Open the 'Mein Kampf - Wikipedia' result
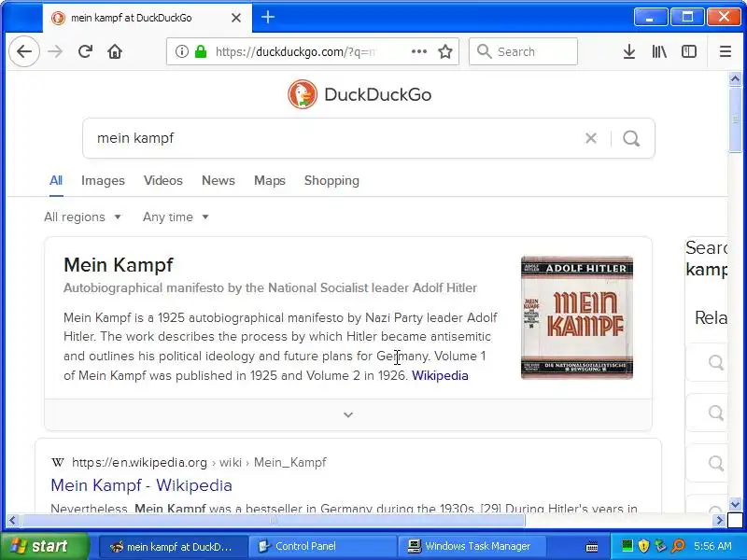Image resolution: width=747 pixels, height=560 pixels. click(142, 485)
